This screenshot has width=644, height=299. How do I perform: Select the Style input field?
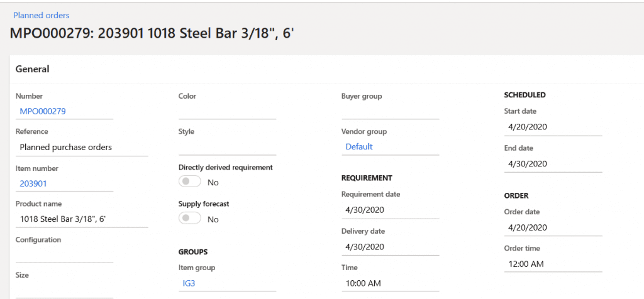227,147
